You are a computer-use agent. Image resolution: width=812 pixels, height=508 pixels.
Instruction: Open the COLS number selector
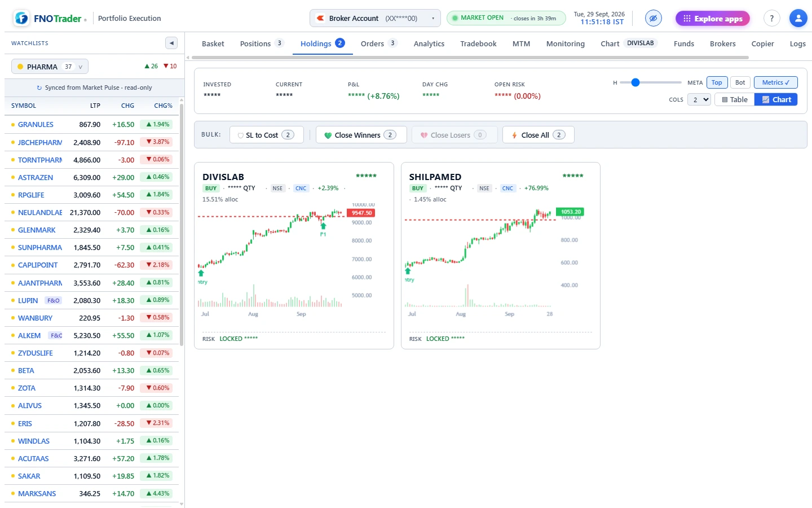tap(699, 100)
